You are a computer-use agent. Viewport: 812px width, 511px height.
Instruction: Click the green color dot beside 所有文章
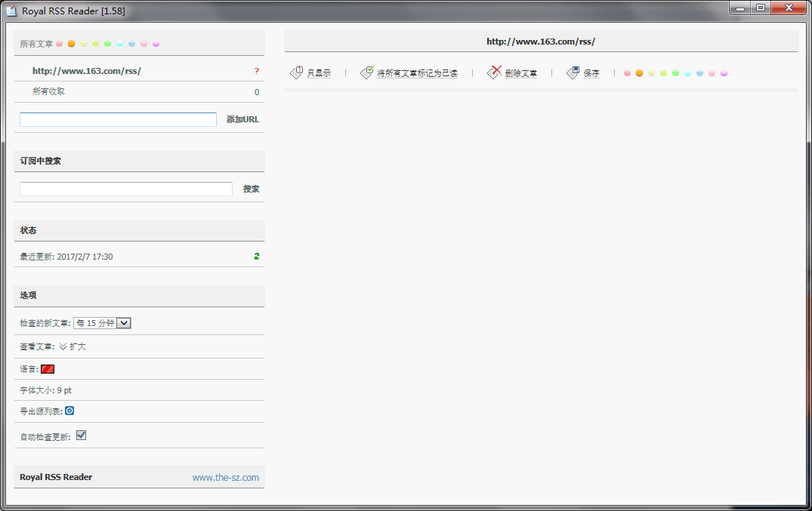click(x=108, y=44)
